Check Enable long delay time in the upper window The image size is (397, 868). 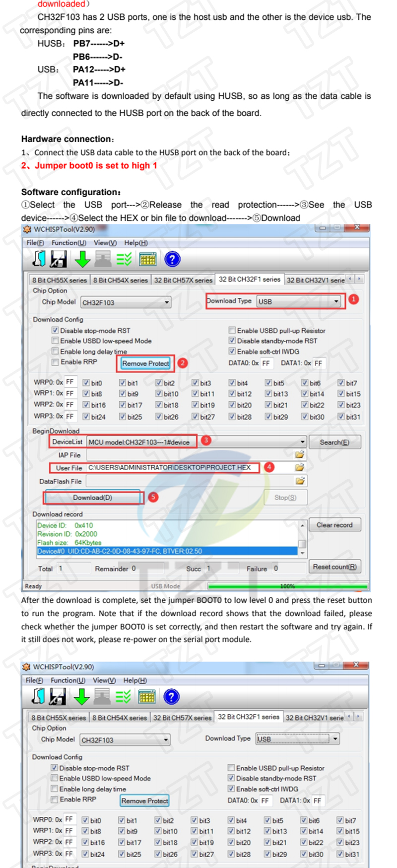(55, 351)
